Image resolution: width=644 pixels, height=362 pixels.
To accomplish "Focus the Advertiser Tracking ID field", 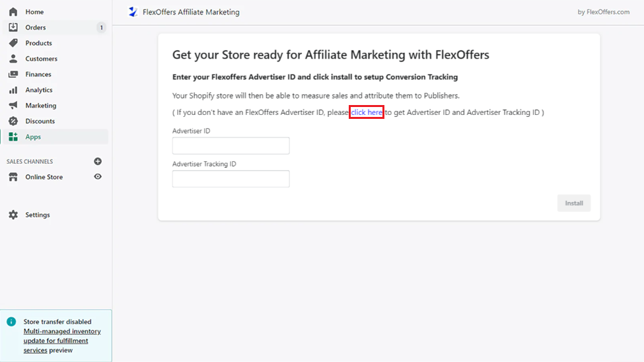I will pyautogui.click(x=231, y=179).
